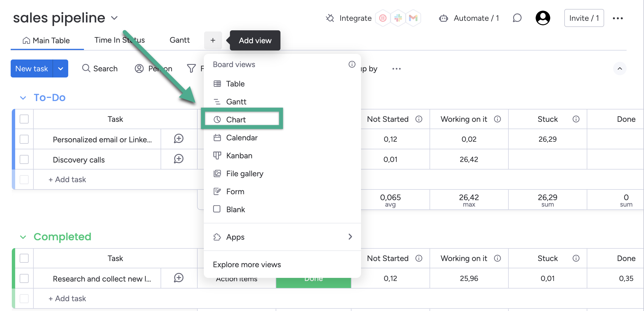The width and height of the screenshot is (644, 311).
Task: Choose Kanban view option
Action: tap(239, 155)
